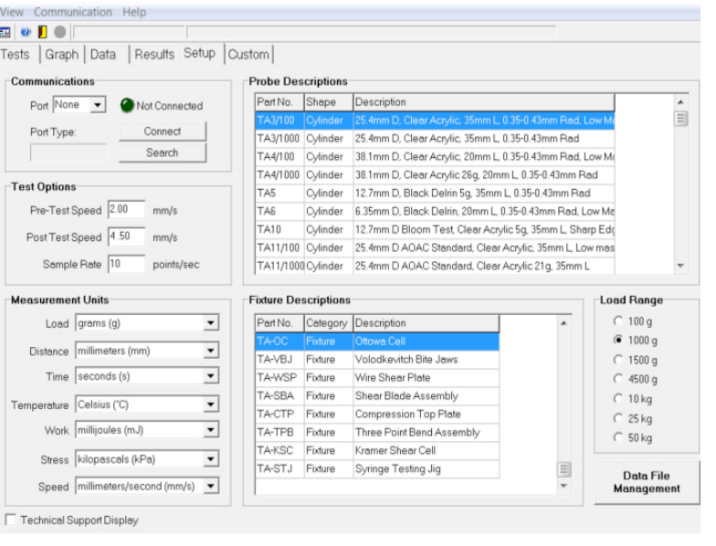This screenshot has height=546, width=716.
Task: Expand the Load units dropdown
Action: pos(210,324)
